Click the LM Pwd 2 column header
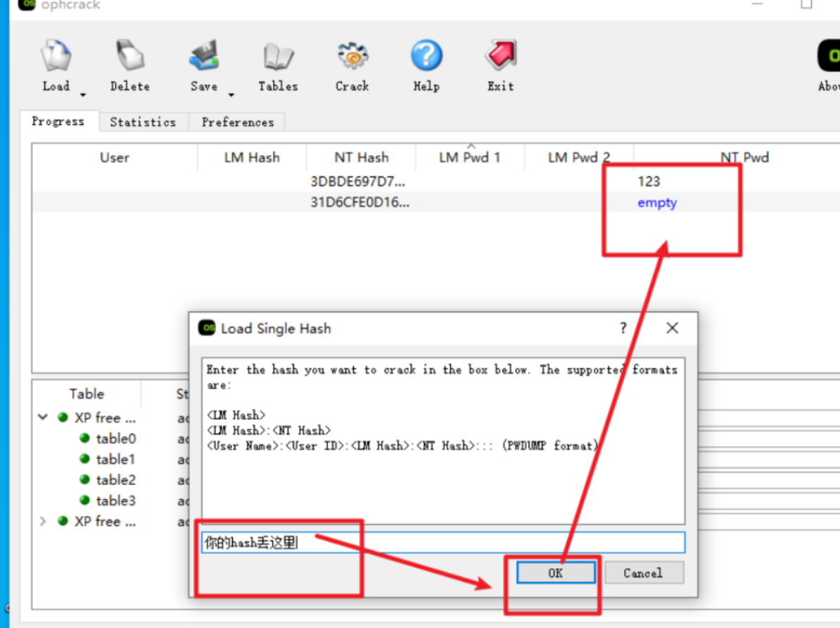 click(x=578, y=157)
